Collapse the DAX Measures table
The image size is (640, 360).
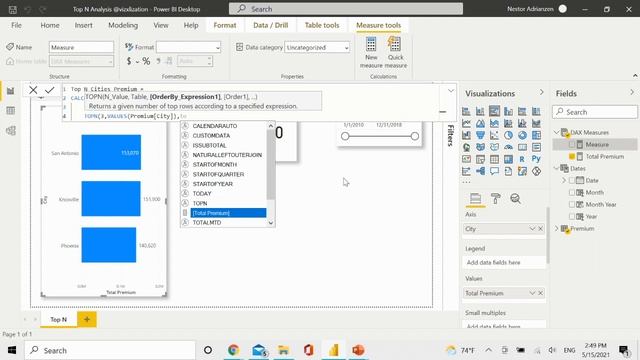click(x=557, y=132)
